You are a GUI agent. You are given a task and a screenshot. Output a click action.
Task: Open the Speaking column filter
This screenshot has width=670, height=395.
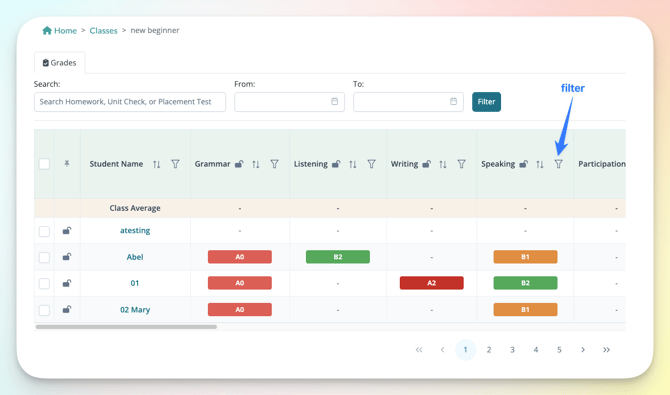click(x=558, y=164)
